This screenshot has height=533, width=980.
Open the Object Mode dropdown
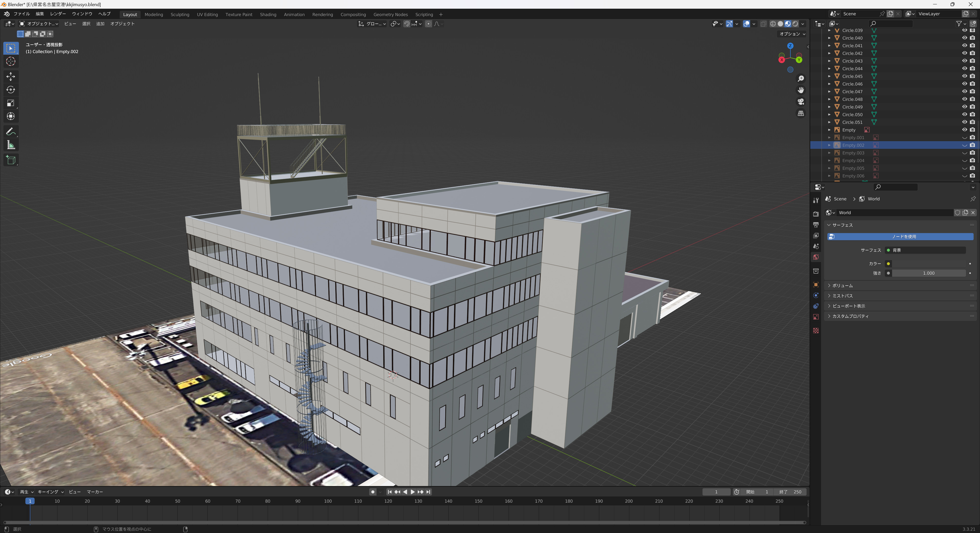pyautogui.click(x=39, y=23)
